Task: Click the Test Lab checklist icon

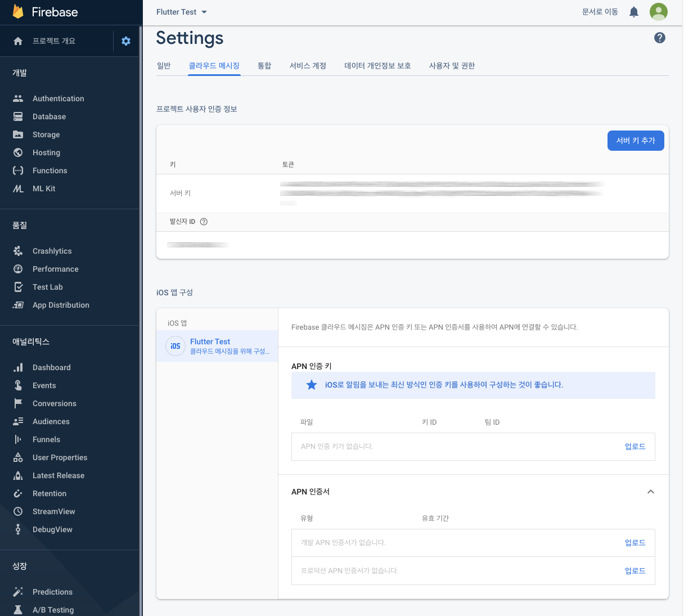Action: point(18,287)
